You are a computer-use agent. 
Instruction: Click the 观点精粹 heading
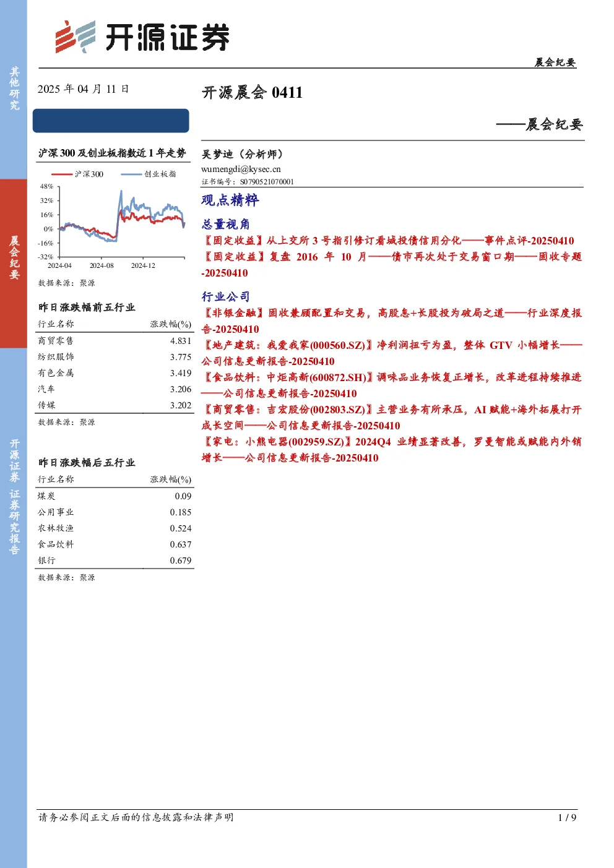(230, 200)
